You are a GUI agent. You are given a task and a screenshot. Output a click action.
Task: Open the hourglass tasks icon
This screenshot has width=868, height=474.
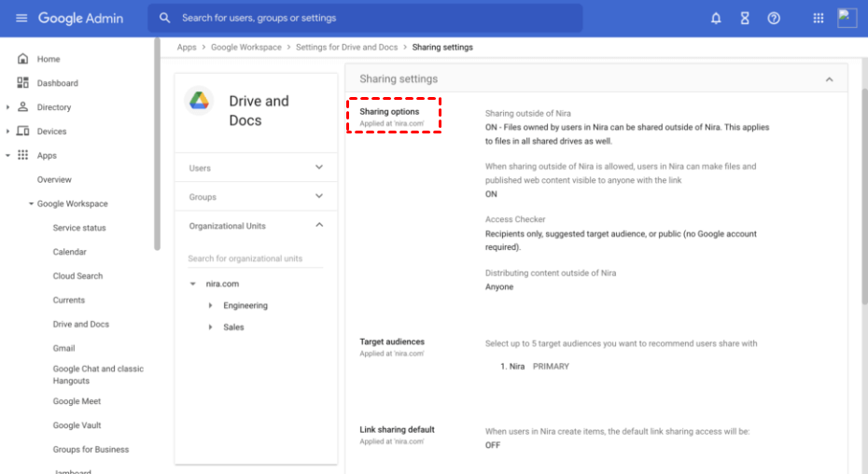tap(745, 19)
